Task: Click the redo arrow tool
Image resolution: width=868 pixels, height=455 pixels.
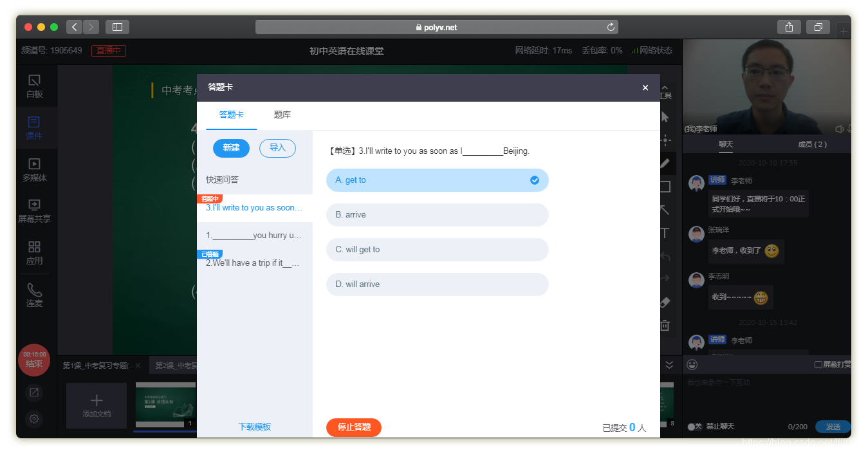Action: pyautogui.click(x=665, y=279)
